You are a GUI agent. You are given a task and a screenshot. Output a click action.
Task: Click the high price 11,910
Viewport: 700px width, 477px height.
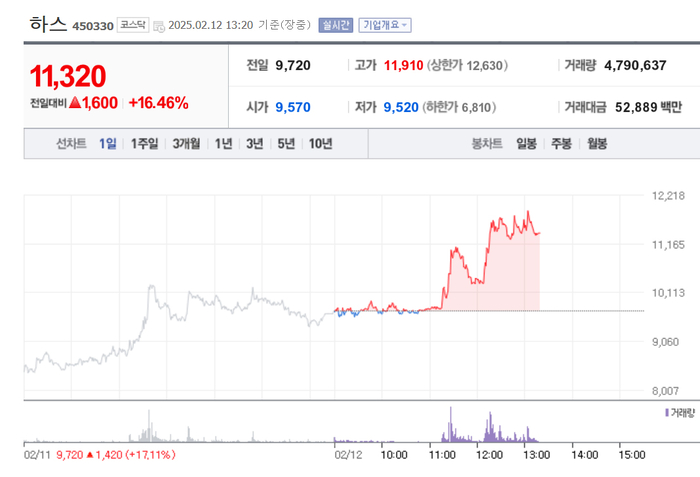[404, 65]
